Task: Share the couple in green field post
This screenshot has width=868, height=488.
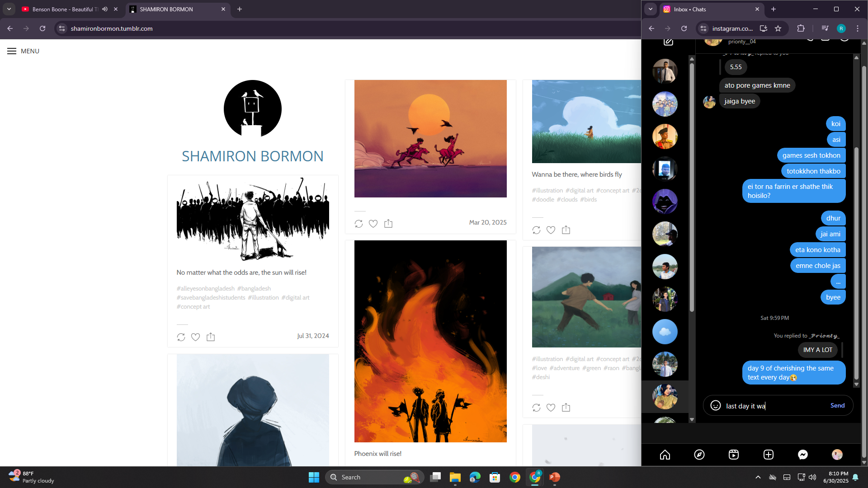Action: pyautogui.click(x=566, y=408)
